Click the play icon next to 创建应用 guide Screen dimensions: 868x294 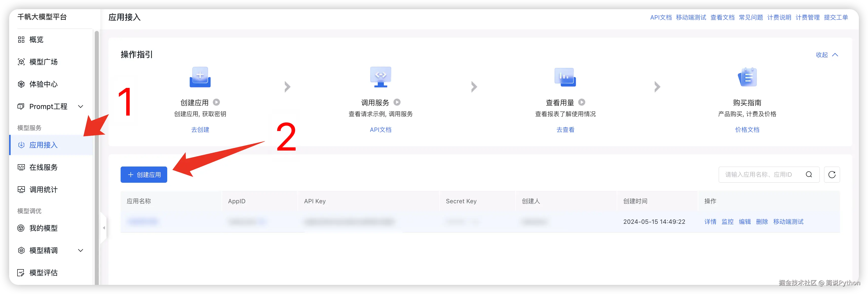(x=216, y=102)
